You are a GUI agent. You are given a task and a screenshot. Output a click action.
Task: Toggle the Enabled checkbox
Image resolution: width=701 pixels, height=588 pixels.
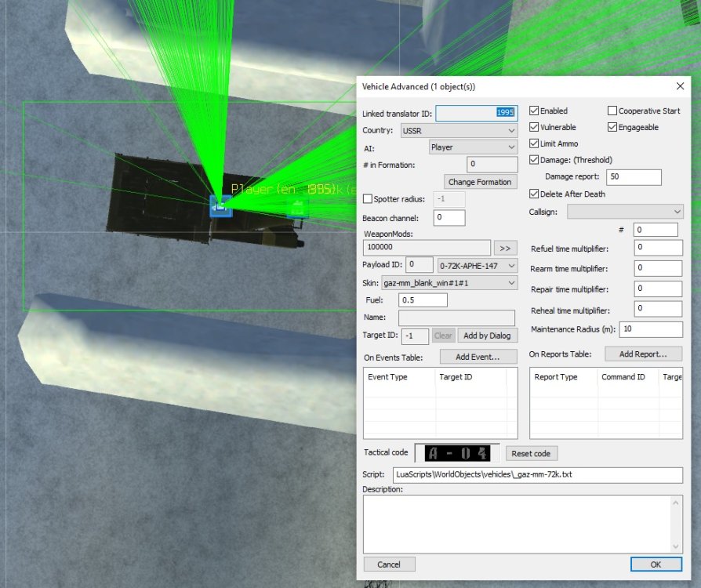click(535, 111)
